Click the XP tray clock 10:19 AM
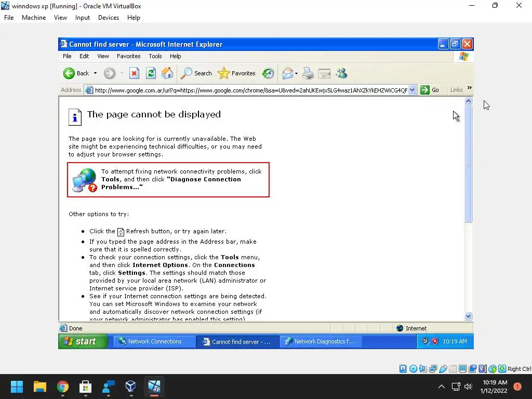532x399 pixels. [x=455, y=342]
